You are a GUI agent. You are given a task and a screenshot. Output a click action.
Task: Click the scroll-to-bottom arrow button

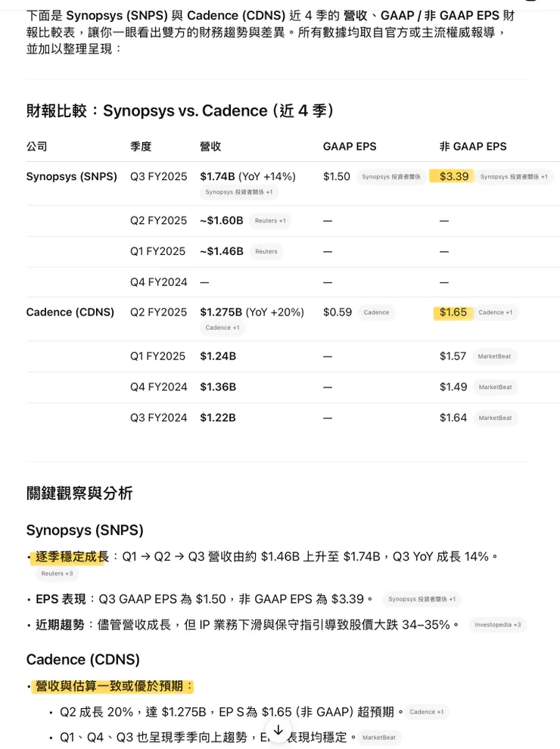click(278, 730)
